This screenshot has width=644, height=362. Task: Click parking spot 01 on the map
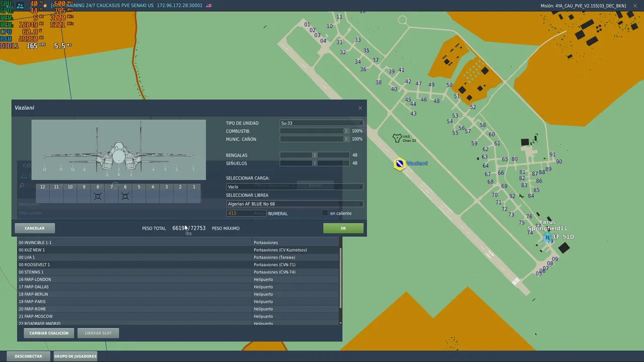click(307, 24)
